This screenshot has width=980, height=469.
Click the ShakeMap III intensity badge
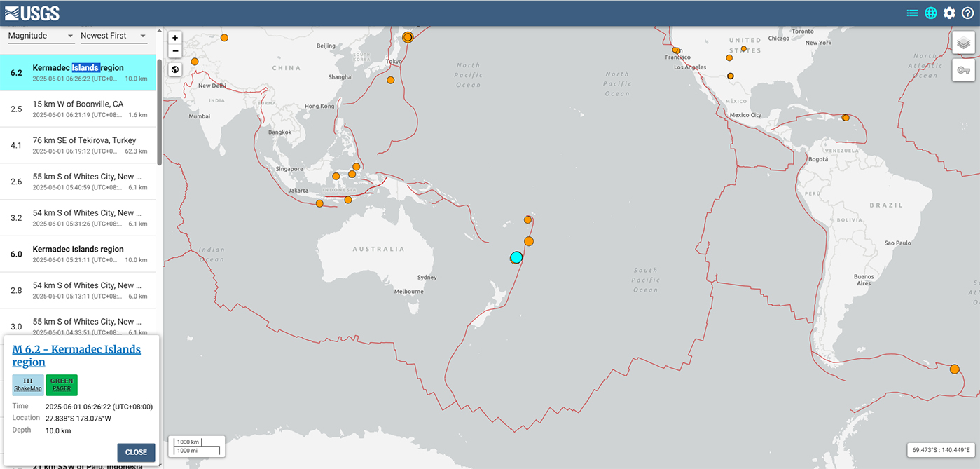[28, 385]
